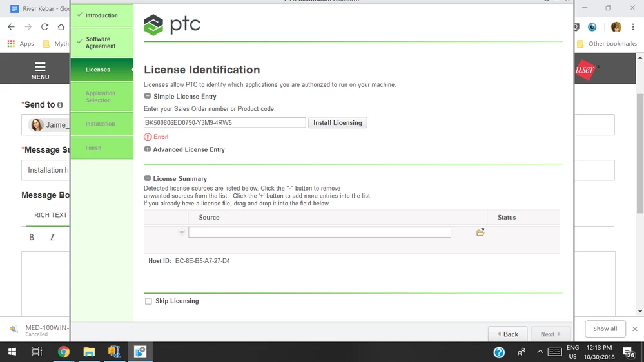
Task: Check the Skip Licensing checkbox
Action: tap(148, 301)
